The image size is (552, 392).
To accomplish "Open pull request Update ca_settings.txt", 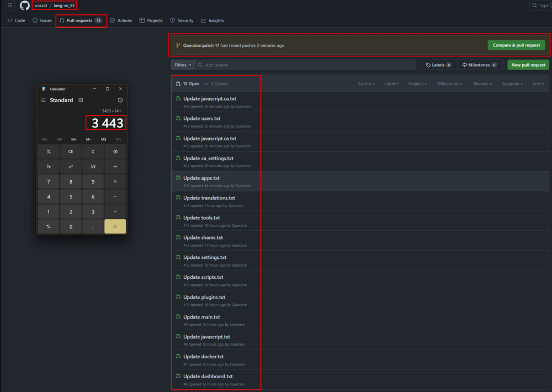I will pyautogui.click(x=208, y=158).
